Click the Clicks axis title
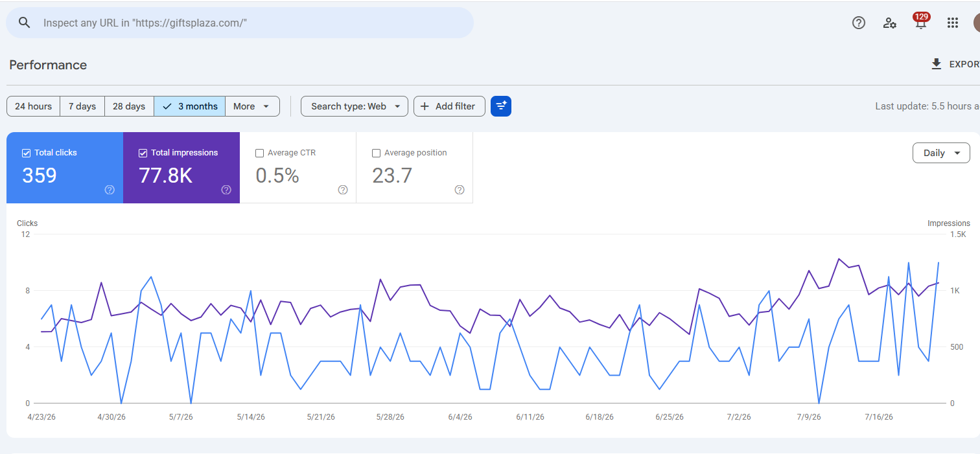Image resolution: width=980 pixels, height=454 pixels. click(x=27, y=223)
